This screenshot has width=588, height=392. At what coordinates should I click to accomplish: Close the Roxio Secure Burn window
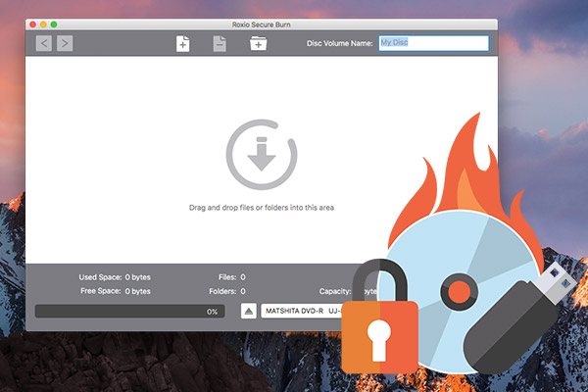(x=33, y=24)
